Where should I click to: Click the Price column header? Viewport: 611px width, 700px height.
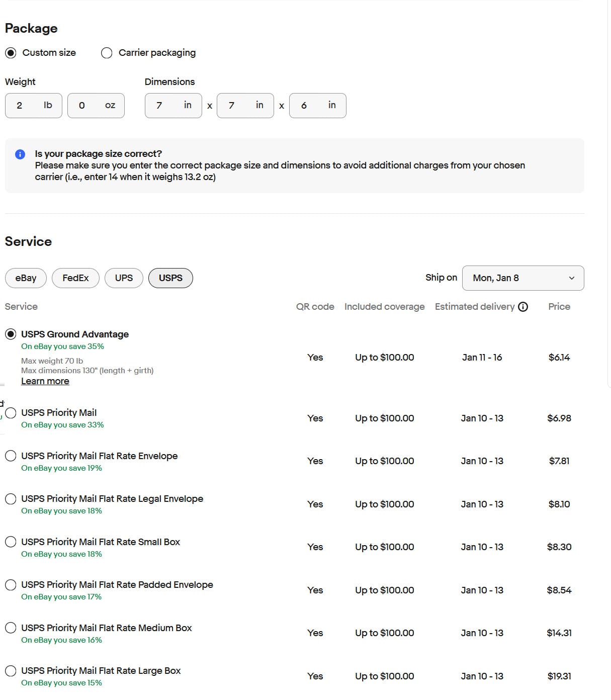click(x=559, y=307)
